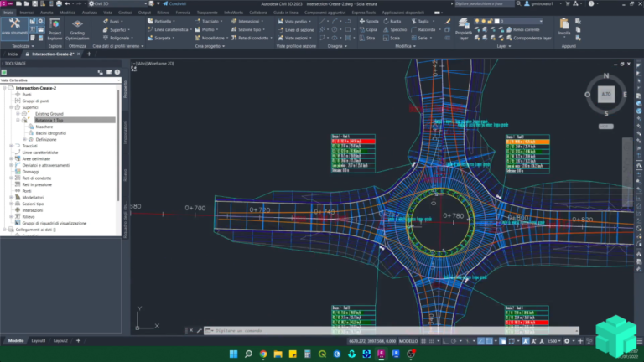Switch to Layout1 tab
The height and width of the screenshot is (362, 644).
(39, 341)
